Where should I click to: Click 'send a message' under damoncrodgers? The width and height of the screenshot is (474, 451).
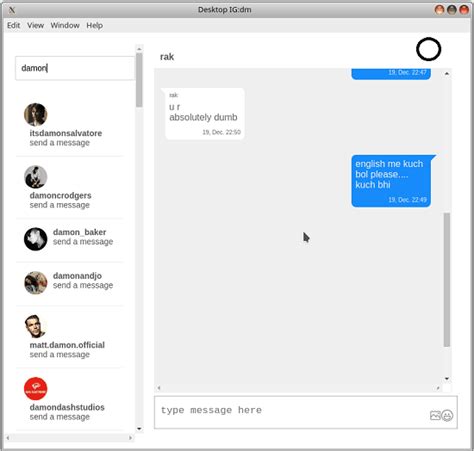click(x=60, y=205)
